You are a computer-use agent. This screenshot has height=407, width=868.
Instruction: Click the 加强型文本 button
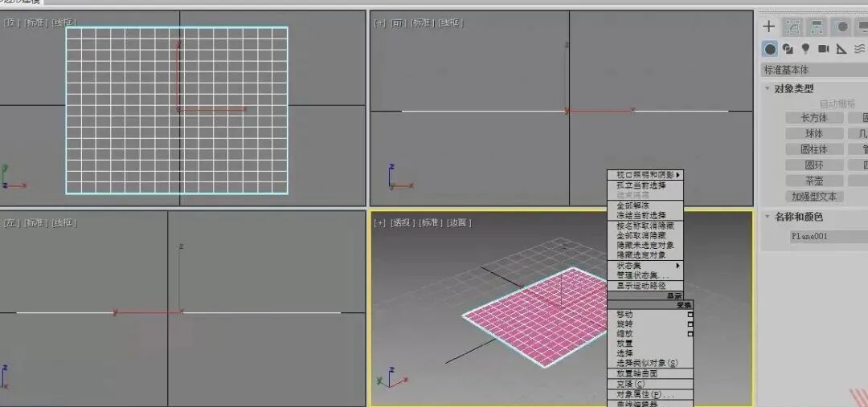[814, 197]
